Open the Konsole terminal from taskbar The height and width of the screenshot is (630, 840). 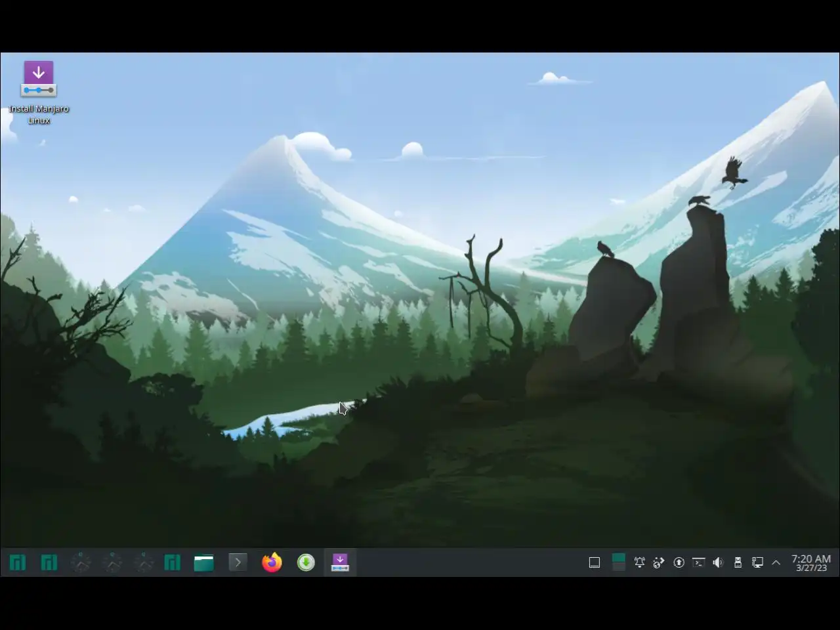pyautogui.click(x=238, y=562)
